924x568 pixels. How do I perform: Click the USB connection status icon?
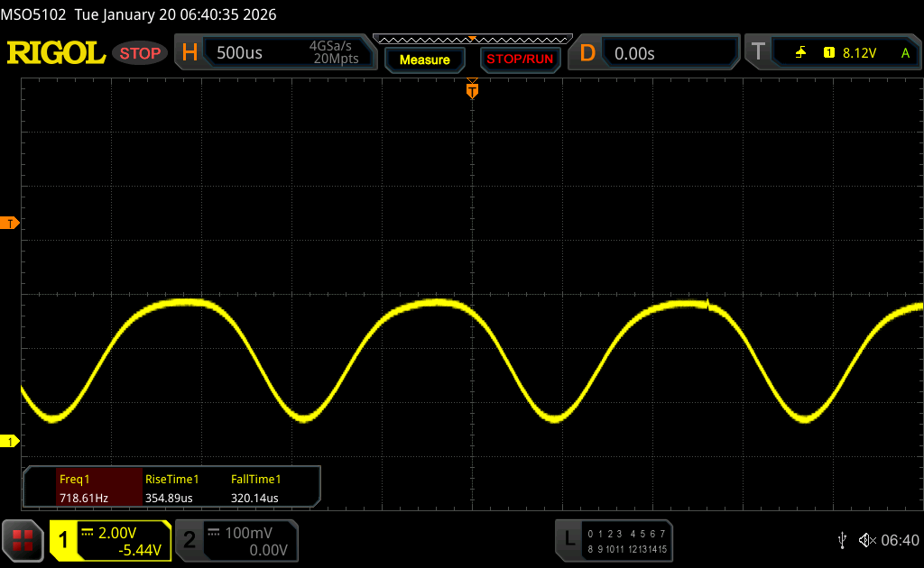(842, 539)
